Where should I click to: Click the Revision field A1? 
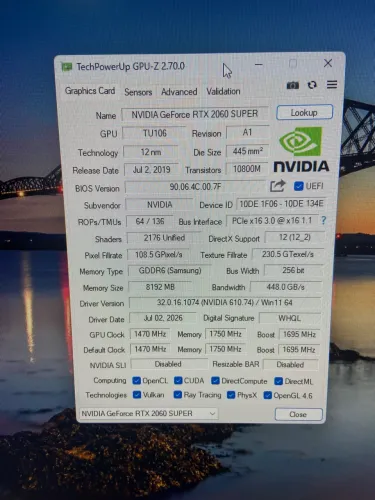[x=247, y=132]
